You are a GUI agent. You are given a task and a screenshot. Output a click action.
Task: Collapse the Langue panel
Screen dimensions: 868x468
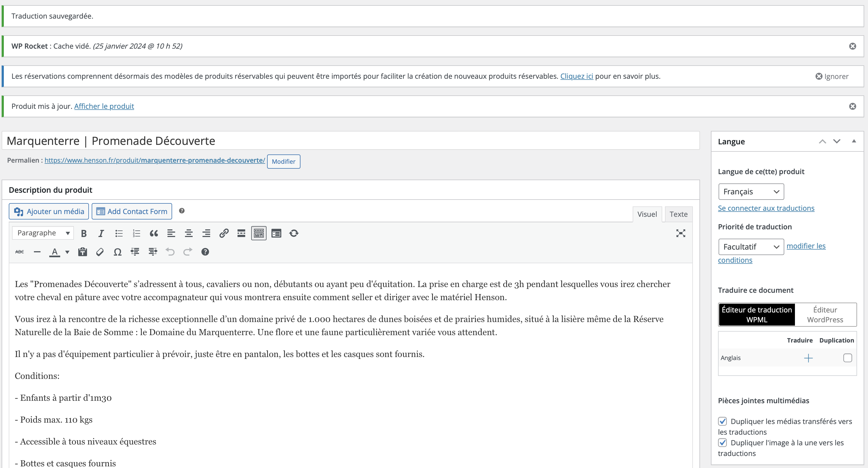(x=854, y=141)
